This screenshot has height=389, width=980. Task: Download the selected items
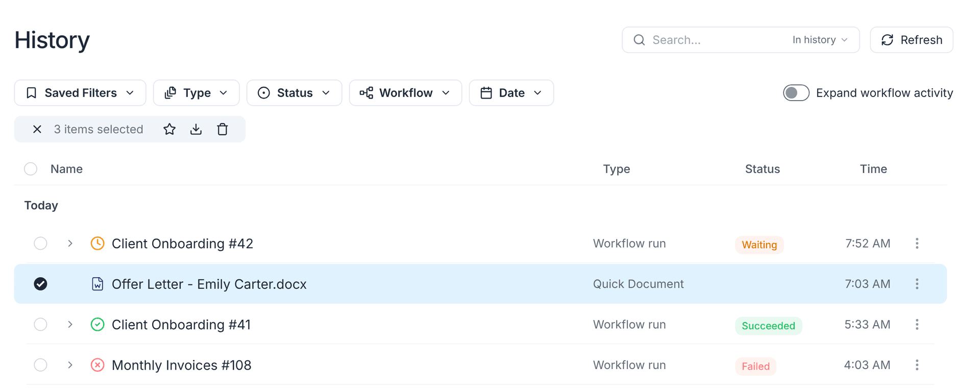[x=196, y=129]
